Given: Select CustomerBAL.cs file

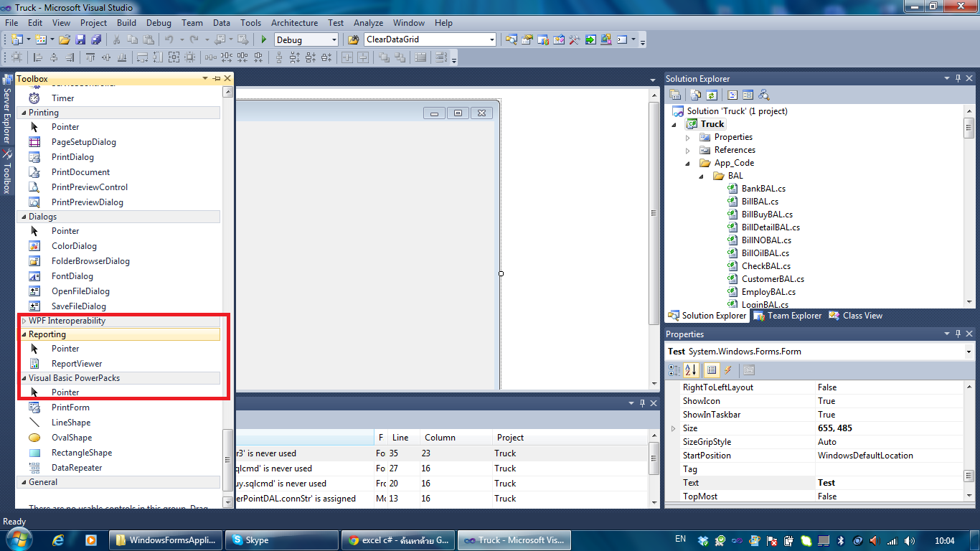Looking at the screenshot, I should point(773,279).
